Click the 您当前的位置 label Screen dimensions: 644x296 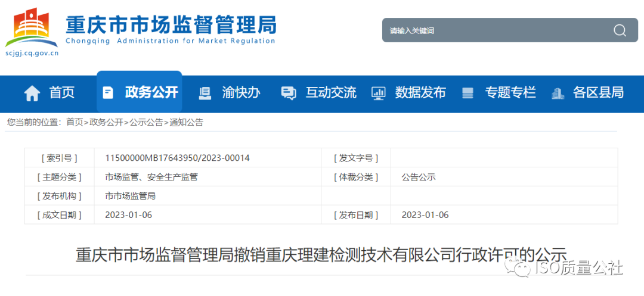click(x=34, y=122)
